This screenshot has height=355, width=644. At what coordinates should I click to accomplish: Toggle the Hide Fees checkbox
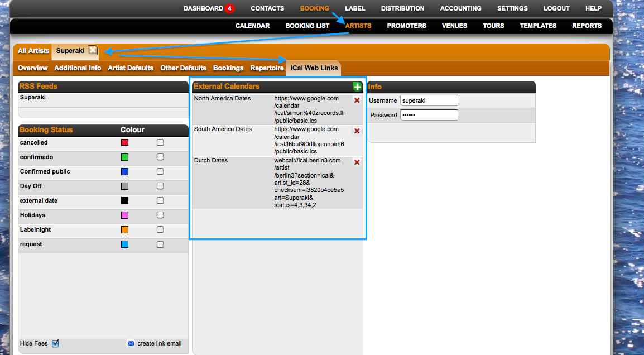tap(55, 343)
